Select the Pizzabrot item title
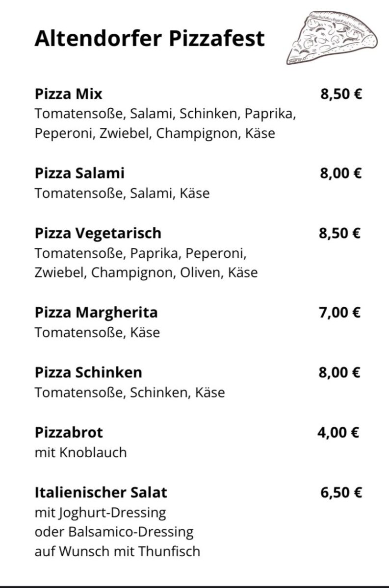This screenshot has width=389, height=588. (69, 432)
